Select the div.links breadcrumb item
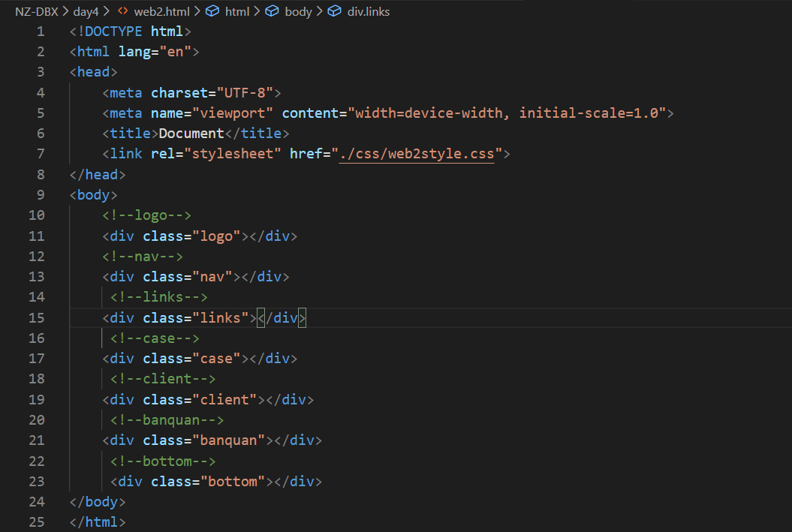 coord(368,11)
